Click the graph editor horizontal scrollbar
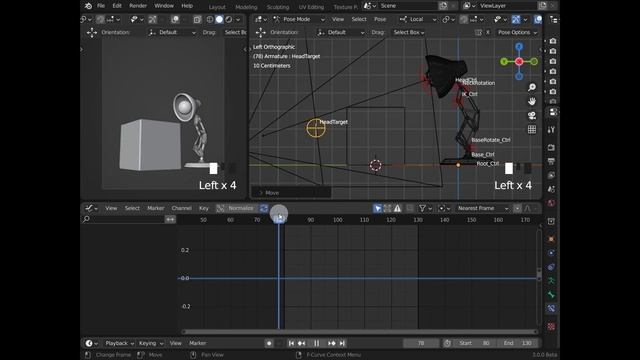 (x=359, y=332)
